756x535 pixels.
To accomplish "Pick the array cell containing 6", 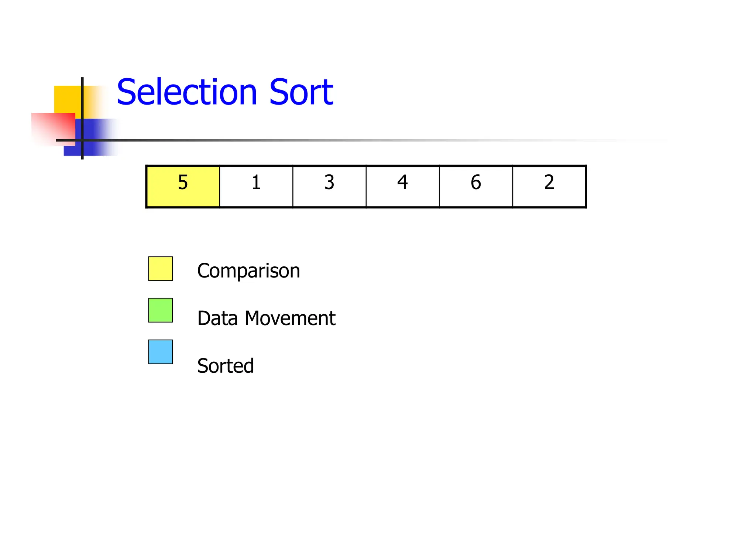I will 476,187.
